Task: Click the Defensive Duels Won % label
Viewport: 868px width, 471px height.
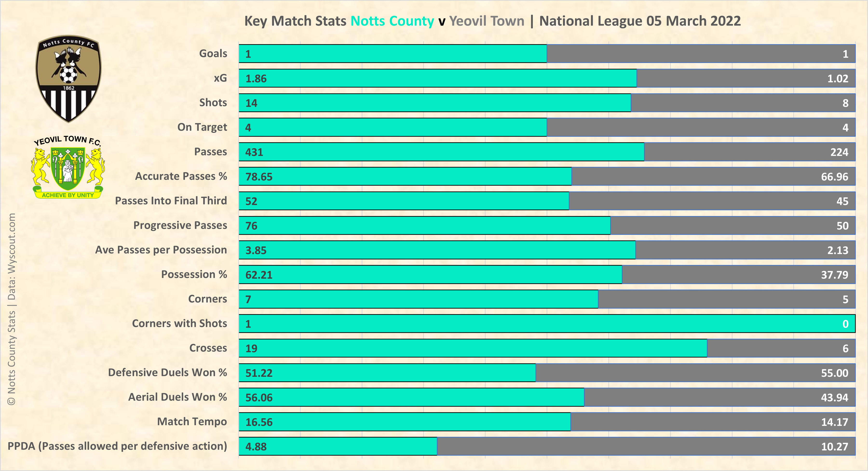Action: tap(168, 373)
